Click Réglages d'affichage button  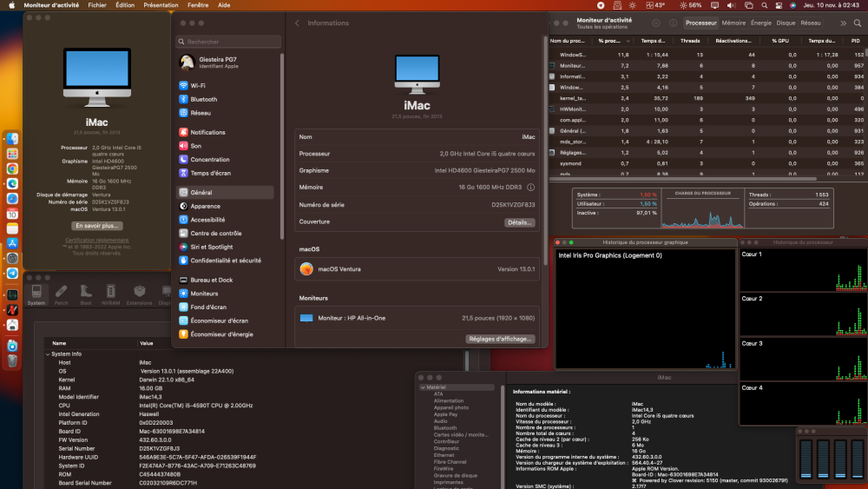pyautogui.click(x=501, y=339)
